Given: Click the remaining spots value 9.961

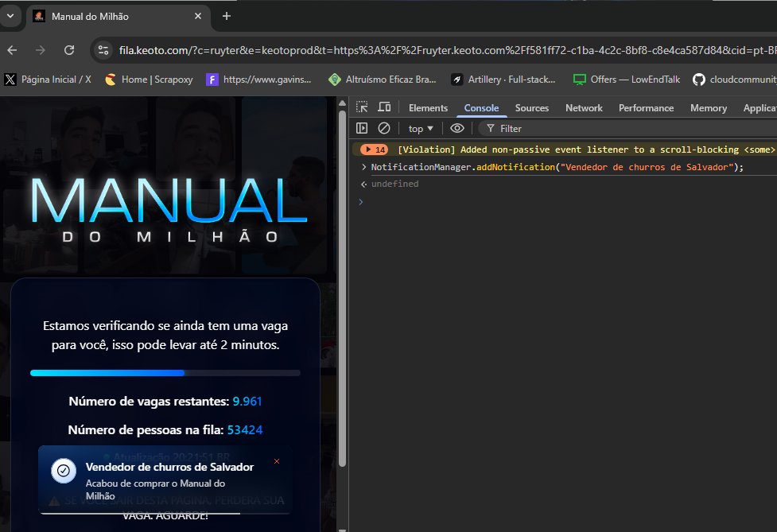Looking at the screenshot, I should point(247,402).
